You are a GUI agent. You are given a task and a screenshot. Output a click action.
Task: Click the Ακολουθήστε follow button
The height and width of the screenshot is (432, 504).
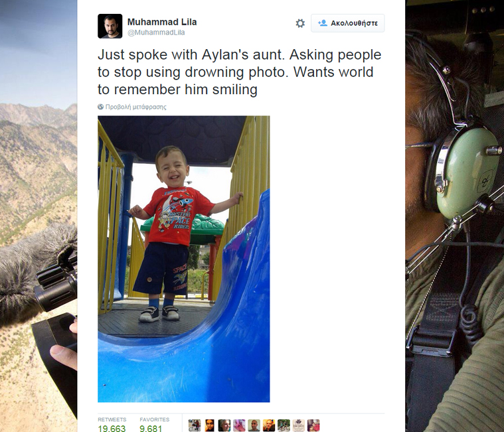(347, 23)
